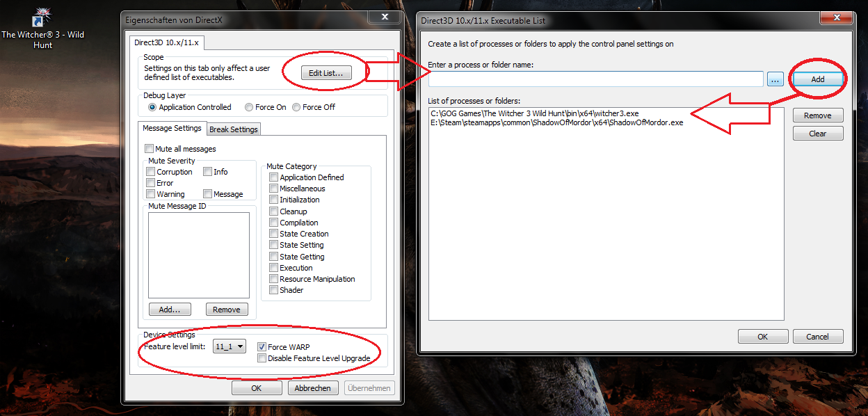The width and height of the screenshot is (868, 416).
Task: Mute the Miscellaneous category
Action: [x=273, y=189]
